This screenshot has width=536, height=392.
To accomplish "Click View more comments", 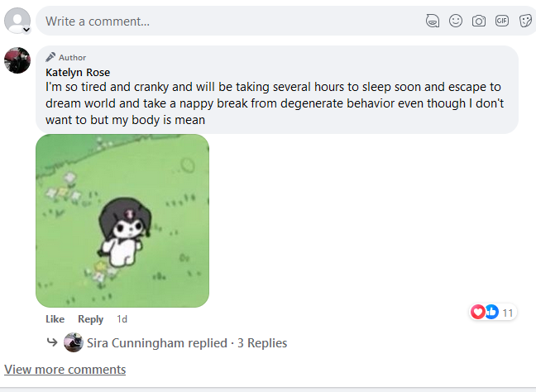I will [x=65, y=370].
